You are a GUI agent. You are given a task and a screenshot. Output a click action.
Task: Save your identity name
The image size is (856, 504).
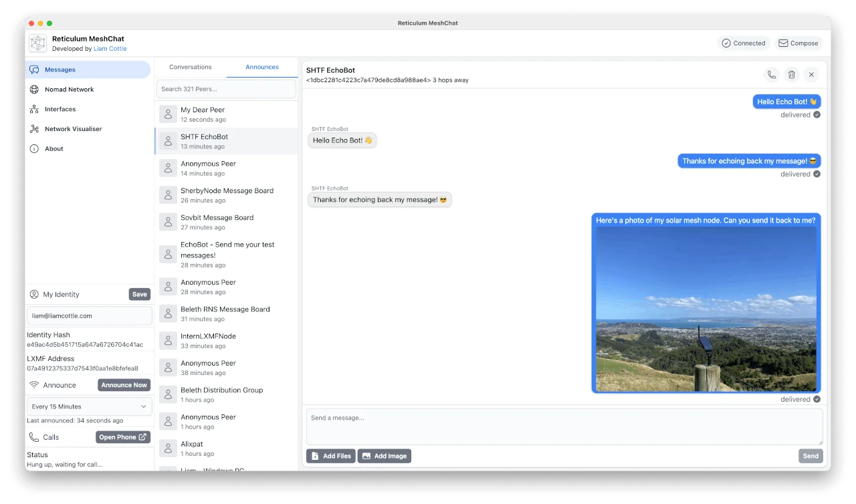click(139, 294)
